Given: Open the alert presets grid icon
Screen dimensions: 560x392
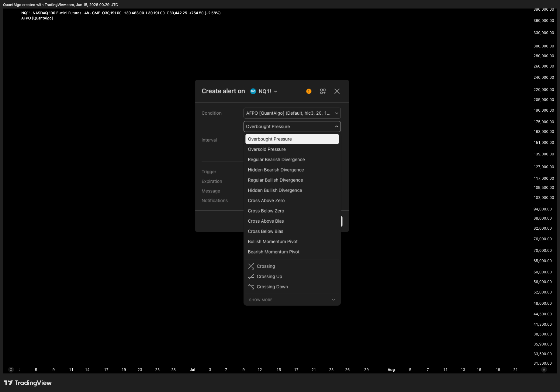Looking at the screenshot, I should tap(323, 91).
